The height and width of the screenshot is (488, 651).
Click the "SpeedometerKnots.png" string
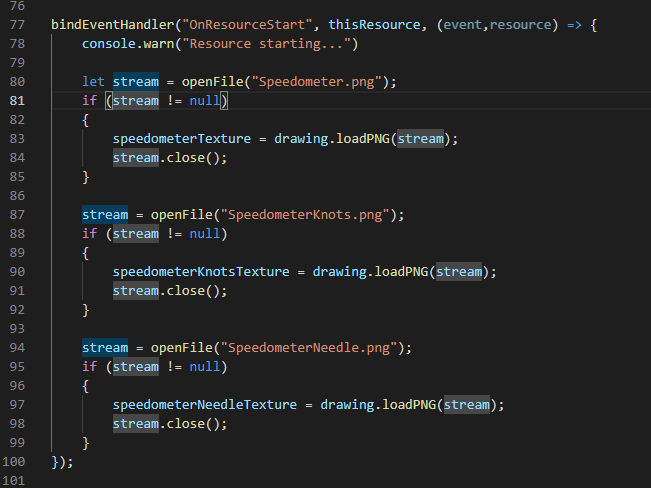[312, 215]
